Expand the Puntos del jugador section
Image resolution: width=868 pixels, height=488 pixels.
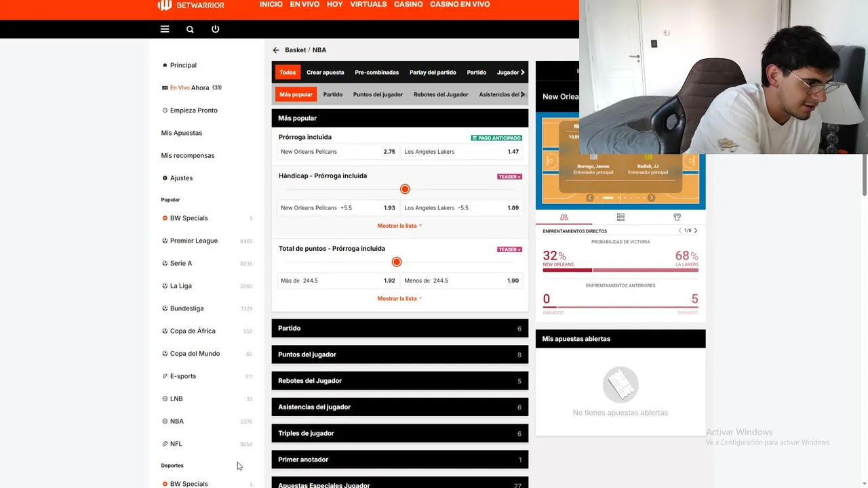point(399,354)
